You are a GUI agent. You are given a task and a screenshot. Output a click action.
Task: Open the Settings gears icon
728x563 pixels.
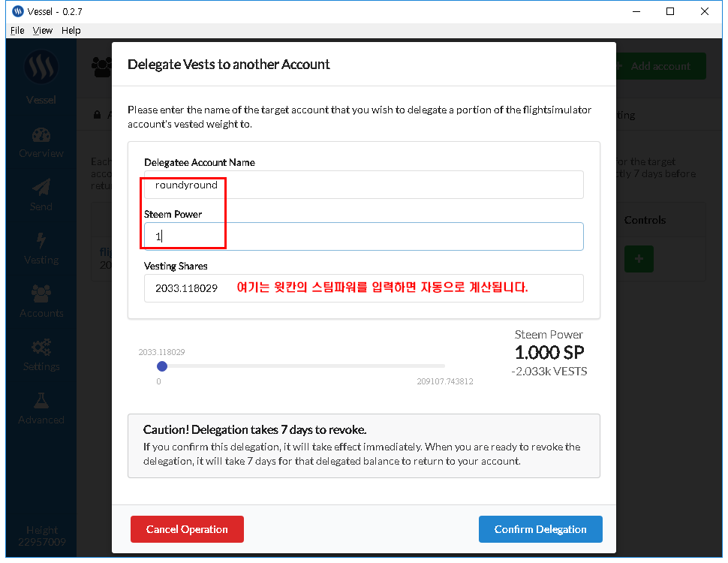tap(41, 347)
